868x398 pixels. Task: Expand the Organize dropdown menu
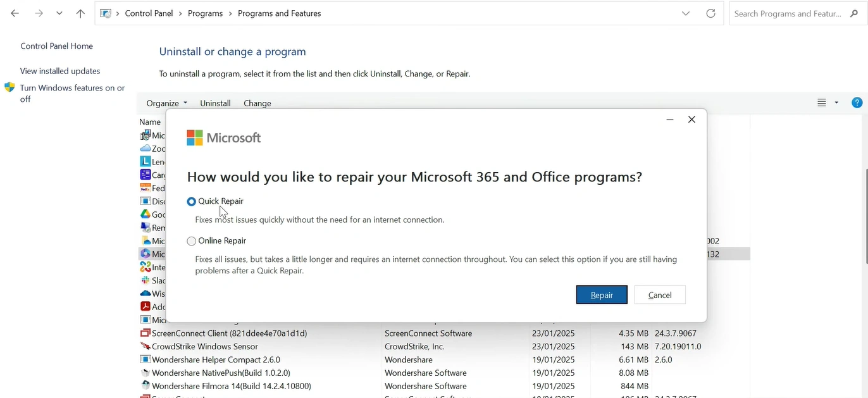pos(166,103)
